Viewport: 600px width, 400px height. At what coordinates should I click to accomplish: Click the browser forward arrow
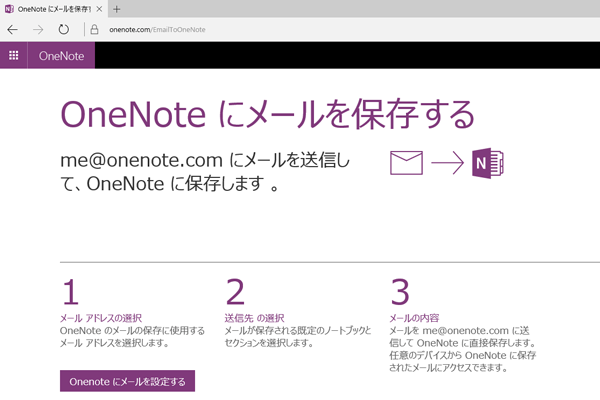[x=38, y=29]
